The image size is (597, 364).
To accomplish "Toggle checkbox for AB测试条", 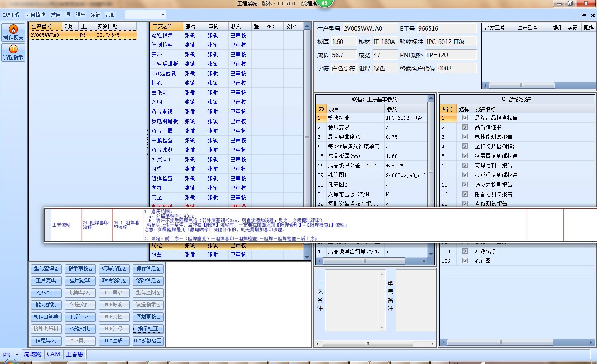I will (465, 251).
